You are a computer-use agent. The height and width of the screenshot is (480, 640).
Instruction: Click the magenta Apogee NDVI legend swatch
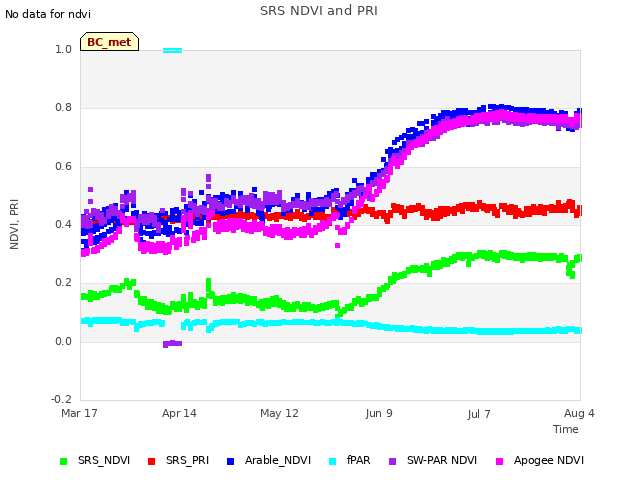coord(499,461)
